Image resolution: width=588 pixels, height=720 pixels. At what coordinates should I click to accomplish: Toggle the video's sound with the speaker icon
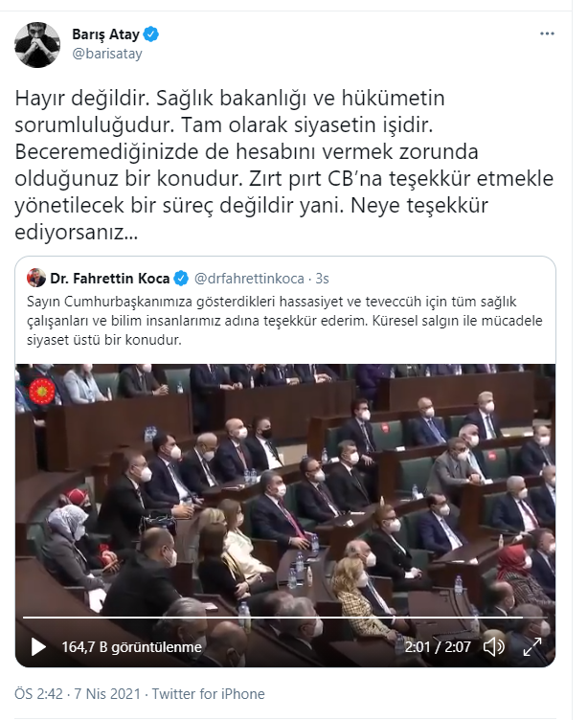click(x=494, y=647)
